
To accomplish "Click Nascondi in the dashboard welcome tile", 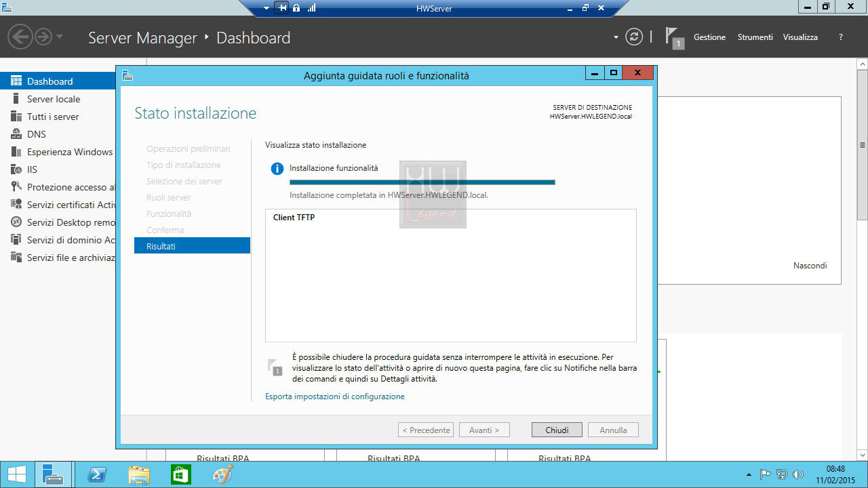I will 810,266.
